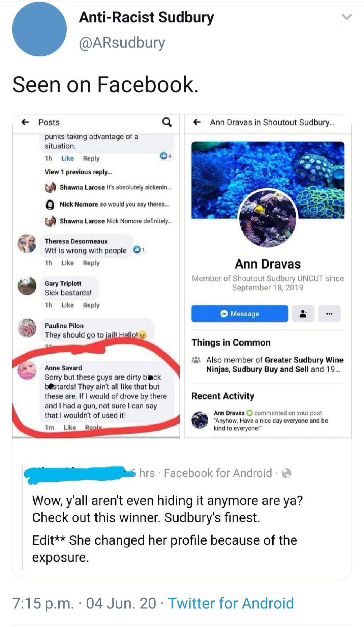The image size is (364, 627).
Task: Tap the globe public-visibility icon
Action: point(286,473)
